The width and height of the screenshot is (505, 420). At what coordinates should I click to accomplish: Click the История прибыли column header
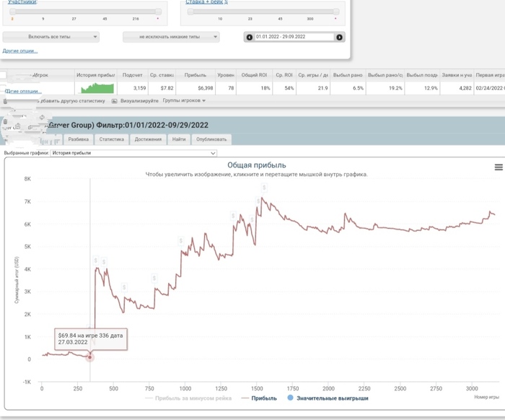coord(96,75)
